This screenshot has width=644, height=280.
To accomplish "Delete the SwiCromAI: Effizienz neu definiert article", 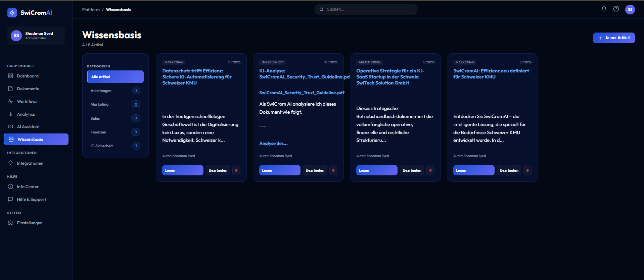I will click(527, 170).
